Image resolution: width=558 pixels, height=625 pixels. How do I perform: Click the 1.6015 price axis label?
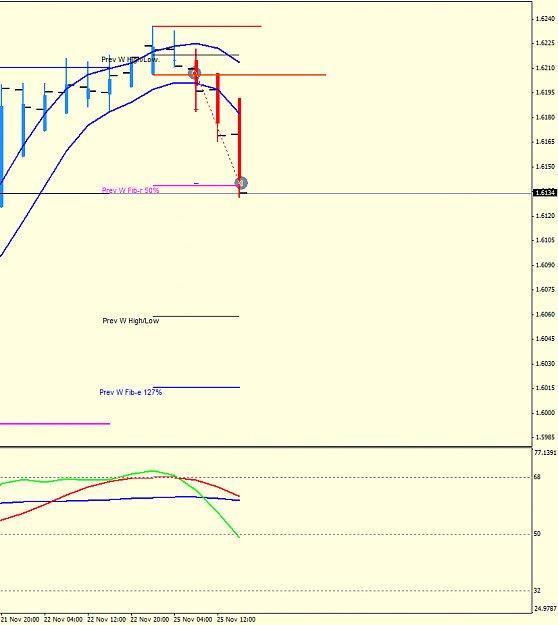pyautogui.click(x=545, y=388)
